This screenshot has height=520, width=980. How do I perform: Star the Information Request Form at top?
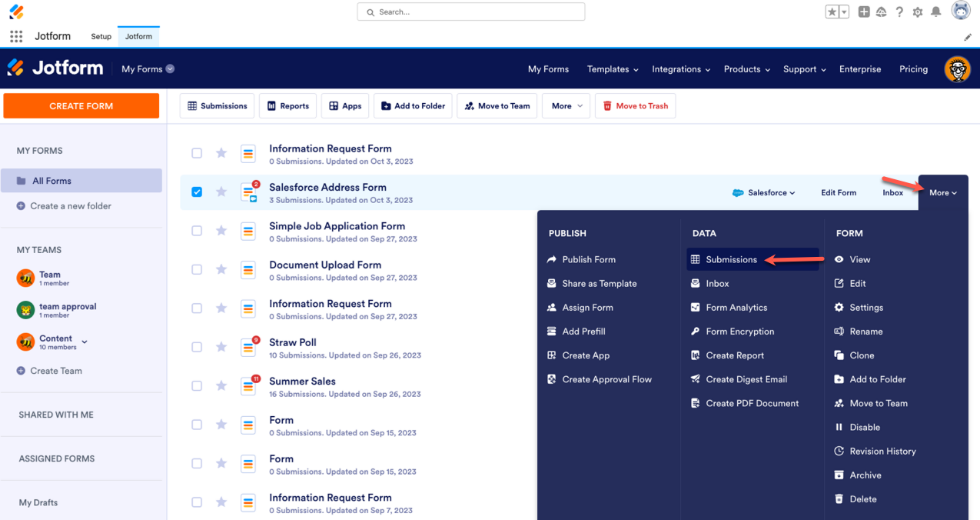221,153
